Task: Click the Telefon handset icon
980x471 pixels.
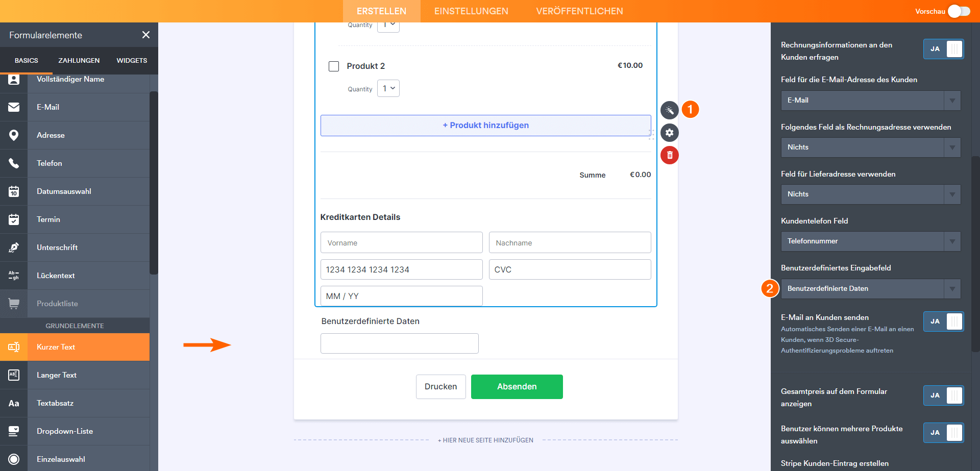Action: [x=14, y=163]
